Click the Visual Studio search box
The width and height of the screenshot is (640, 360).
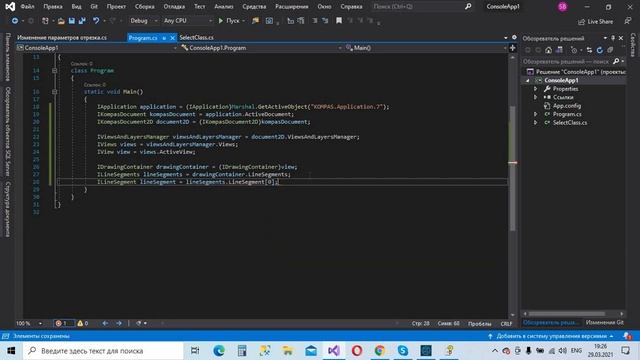coord(422,7)
